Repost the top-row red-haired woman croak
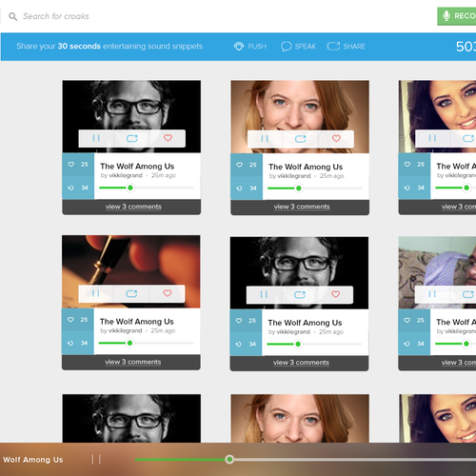The height and width of the screenshot is (476, 476). click(301, 139)
